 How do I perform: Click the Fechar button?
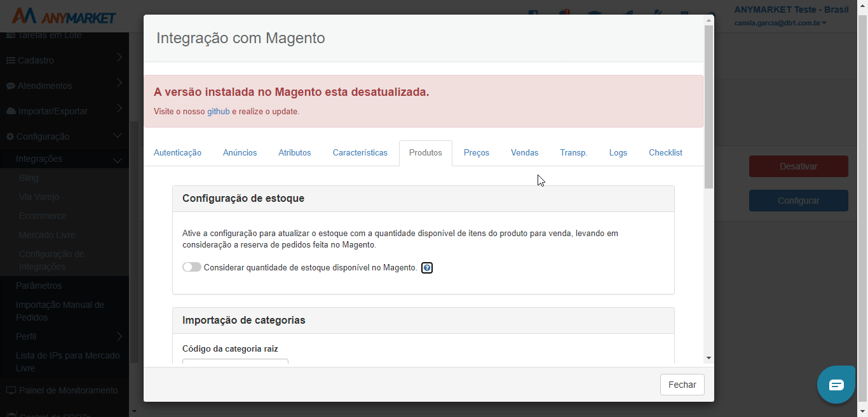(x=682, y=385)
